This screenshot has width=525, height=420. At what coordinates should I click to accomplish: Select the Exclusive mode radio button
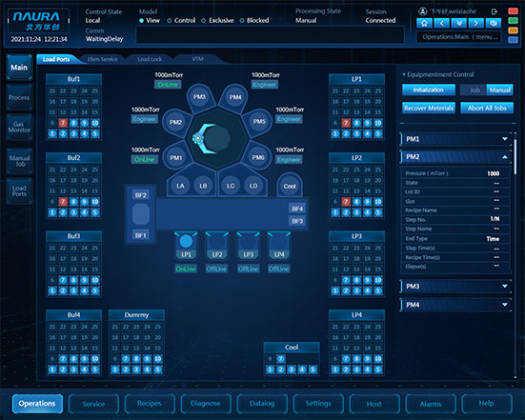(x=217, y=20)
